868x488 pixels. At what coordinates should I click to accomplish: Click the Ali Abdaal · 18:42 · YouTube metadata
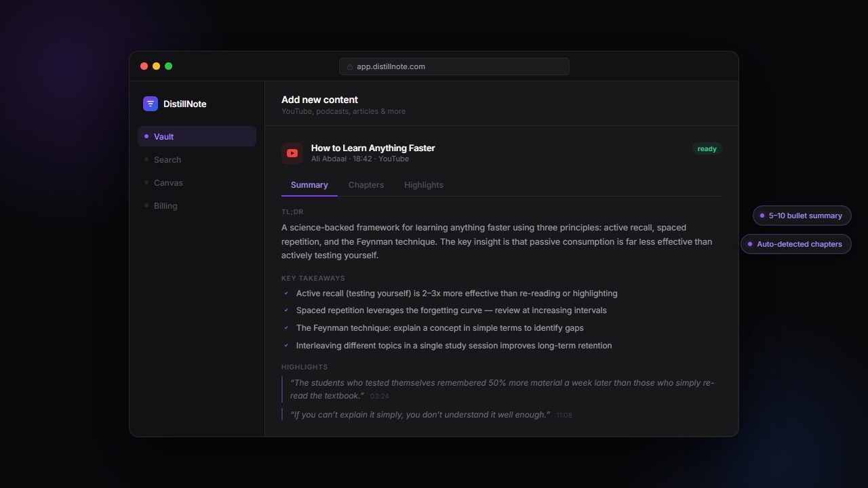tap(360, 159)
